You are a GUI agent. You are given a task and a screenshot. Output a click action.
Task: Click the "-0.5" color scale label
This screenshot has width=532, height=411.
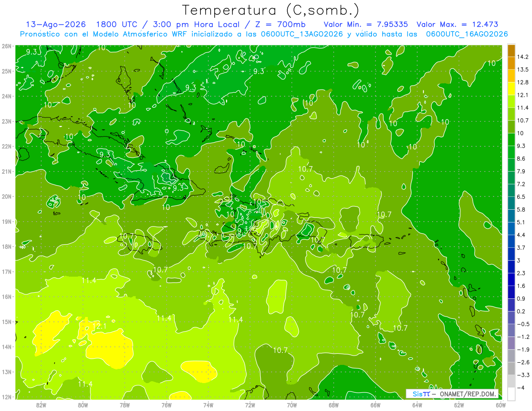coord(523,324)
